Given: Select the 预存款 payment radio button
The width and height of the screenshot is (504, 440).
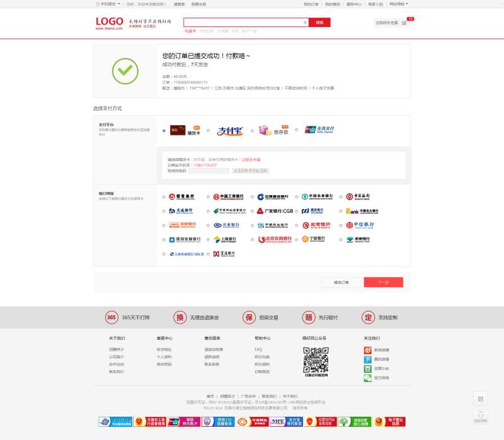Looking at the screenshot, I should coord(253,131).
